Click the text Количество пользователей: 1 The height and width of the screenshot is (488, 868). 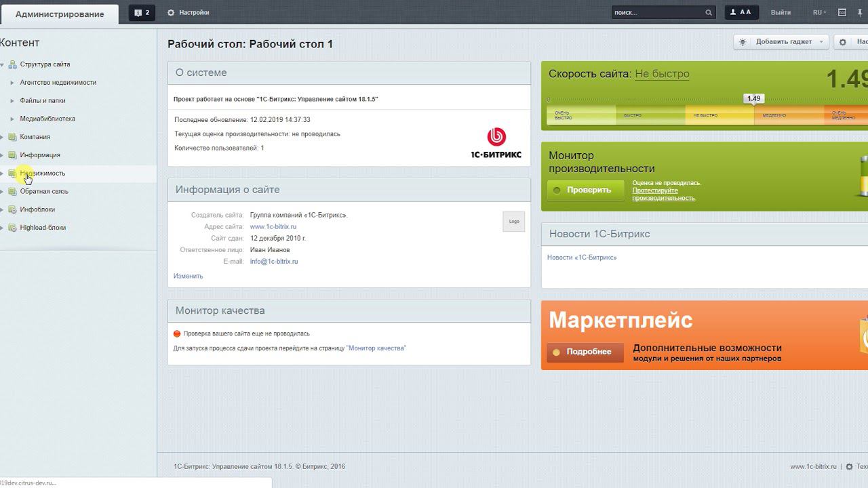pos(219,148)
